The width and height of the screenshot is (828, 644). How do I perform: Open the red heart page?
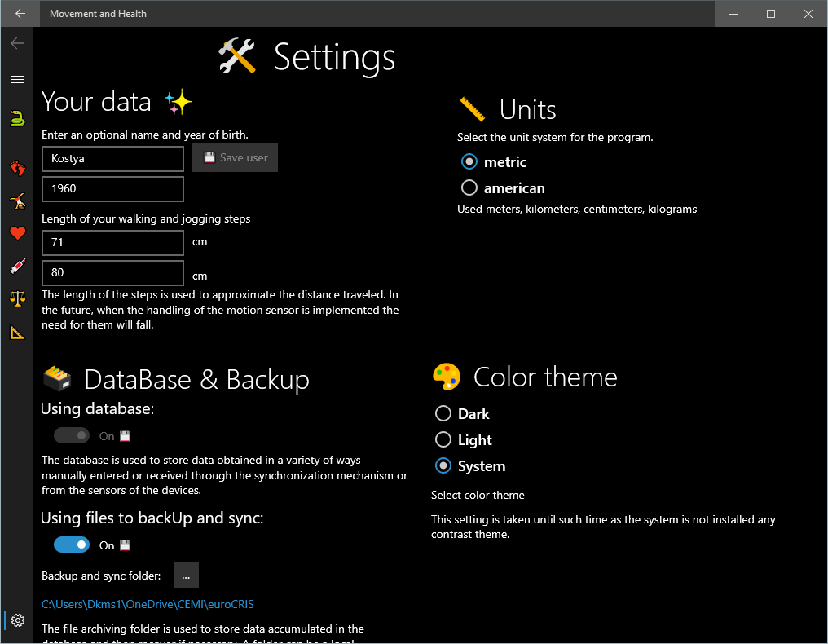(x=17, y=234)
